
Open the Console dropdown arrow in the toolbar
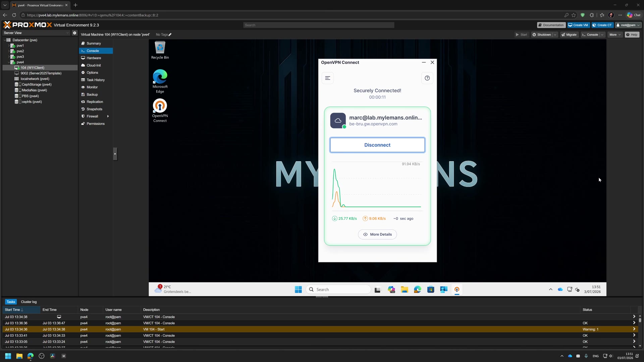(x=602, y=35)
